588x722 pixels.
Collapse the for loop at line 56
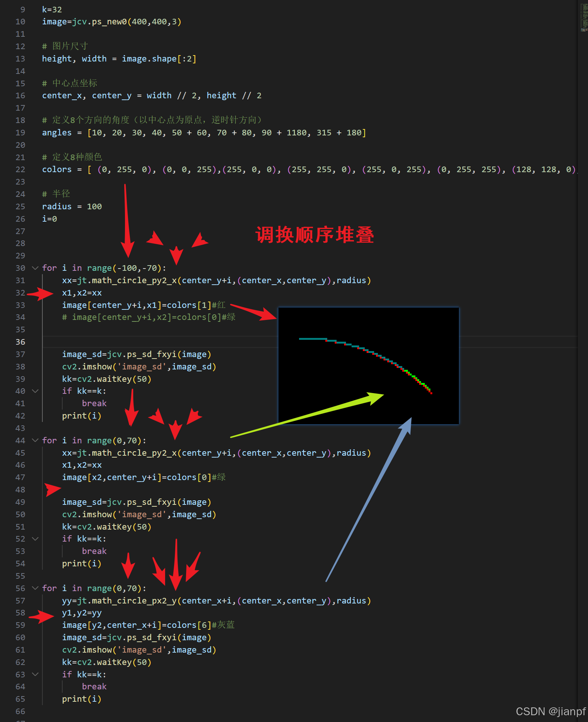point(35,588)
